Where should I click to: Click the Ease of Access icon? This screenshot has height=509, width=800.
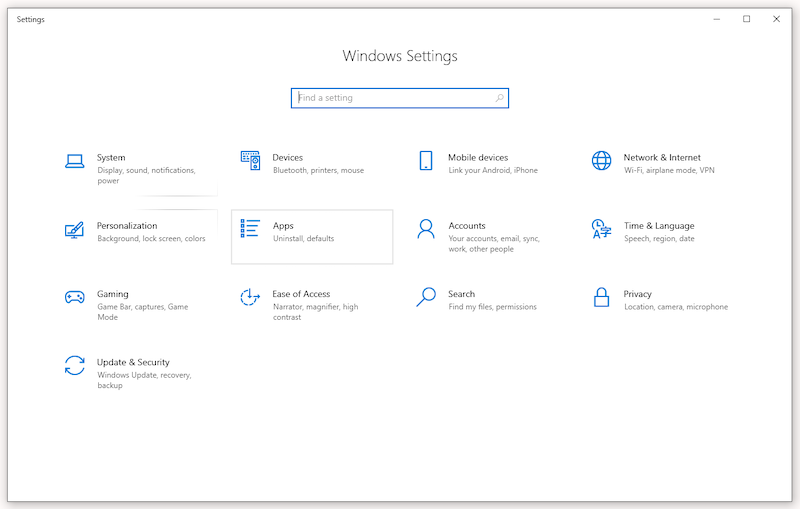(250, 297)
